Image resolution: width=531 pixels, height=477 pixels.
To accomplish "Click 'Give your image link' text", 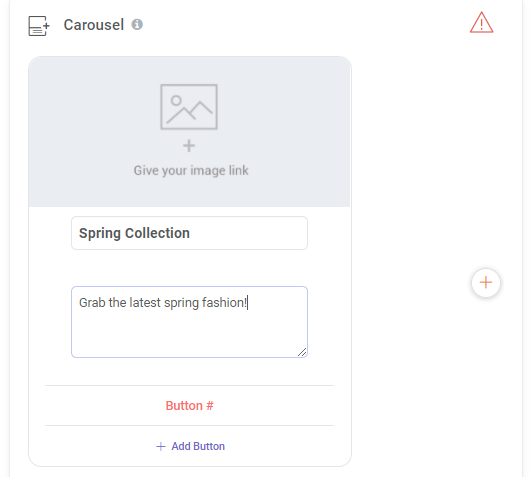I will point(191,171).
